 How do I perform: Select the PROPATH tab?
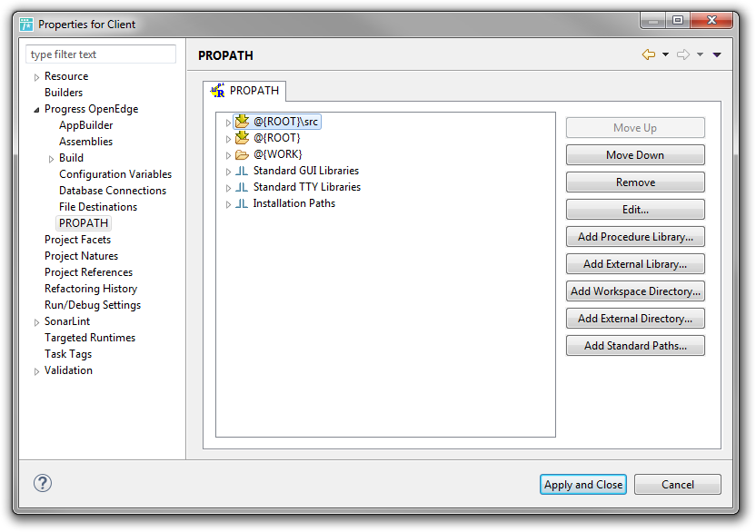[244, 91]
